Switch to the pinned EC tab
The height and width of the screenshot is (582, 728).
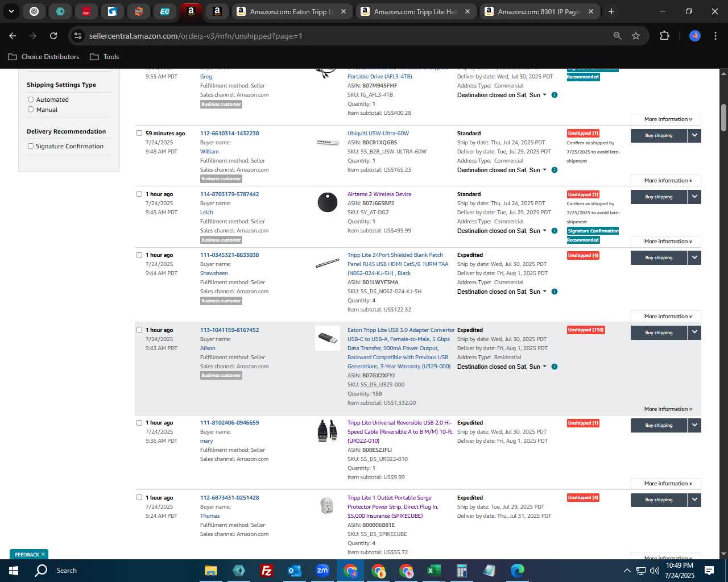tap(164, 11)
